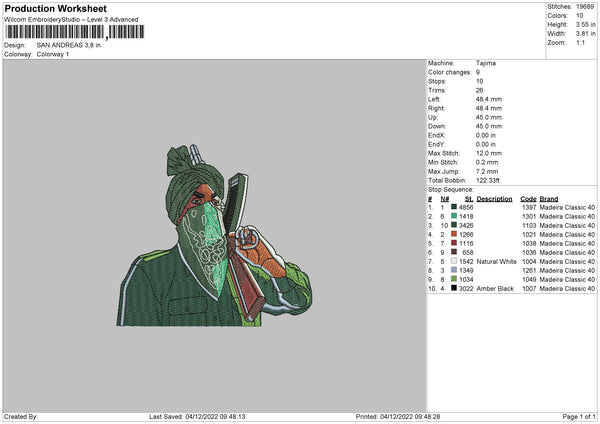Click the 'Left:' label
Viewport: 600px width, 424px height.
click(434, 99)
